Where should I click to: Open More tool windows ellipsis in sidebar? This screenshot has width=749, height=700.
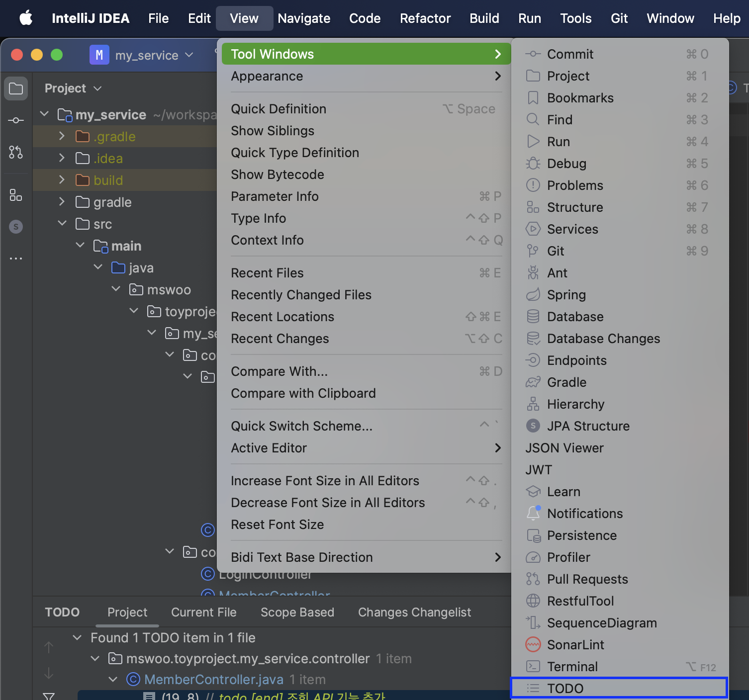(x=16, y=259)
